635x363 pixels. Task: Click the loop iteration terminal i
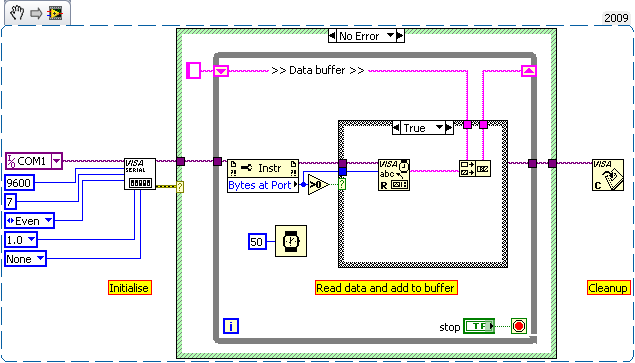pyautogui.click(x=231, y=326)
